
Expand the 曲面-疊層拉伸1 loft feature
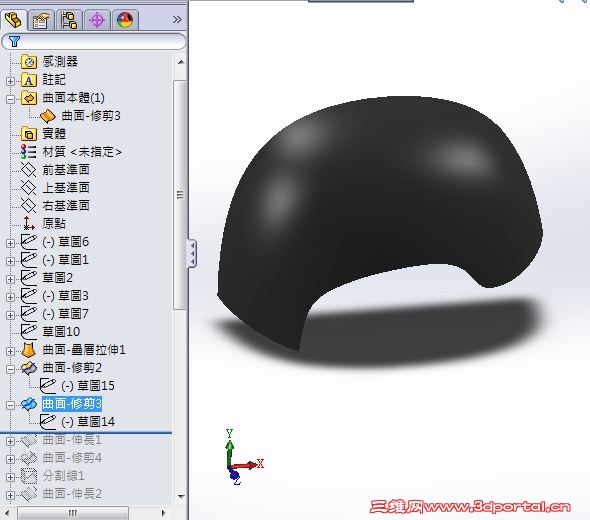point(11,351)
